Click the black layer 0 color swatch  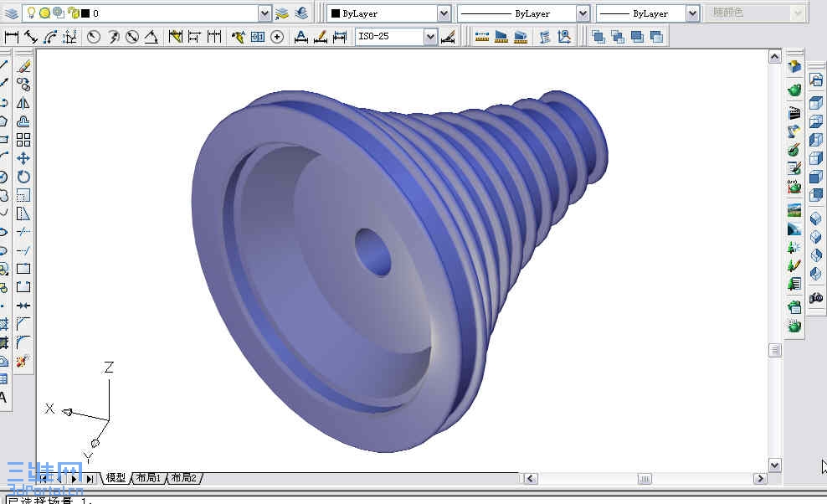[x=85, y=13]
